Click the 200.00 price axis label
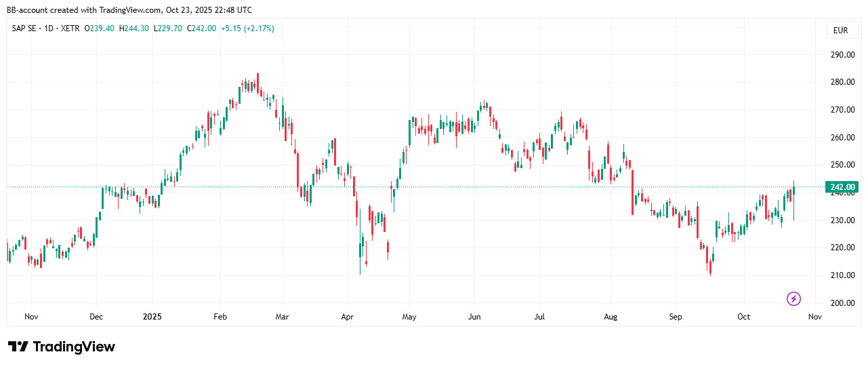The height and width of the screenshot is (367, 868). pos(842,303)
